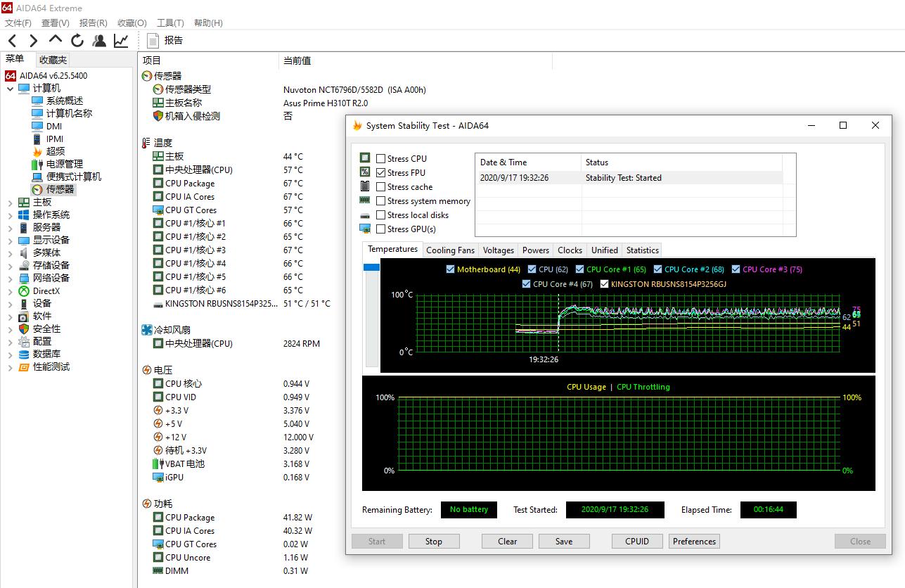
Task: Open the DirectX item in sidebar
Action: click(x=46, y=290)
